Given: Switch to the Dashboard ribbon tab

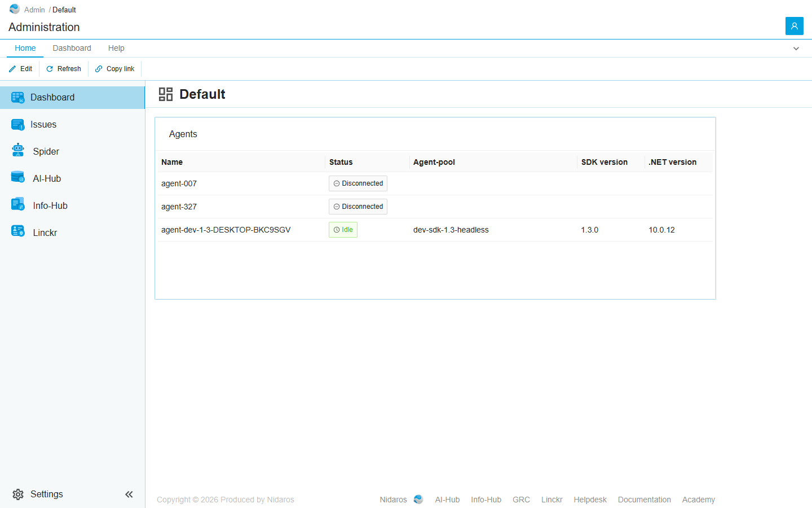Looking at the screenshot, I should coord(72,49).
